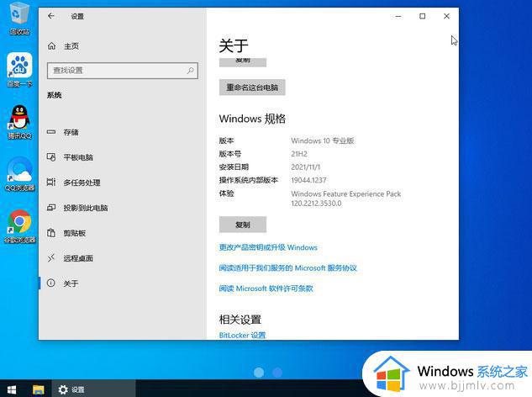Image resolution: width=532 pixels, height=397 pixels.
Task: Click the Home (主页) label in sidebar
Action: click(x=71, y=46)
